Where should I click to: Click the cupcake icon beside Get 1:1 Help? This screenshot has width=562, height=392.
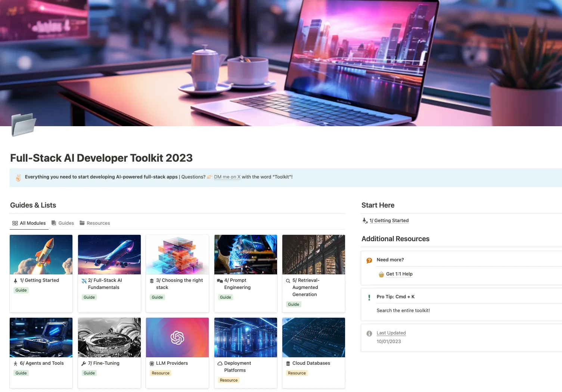click(381, 274)
